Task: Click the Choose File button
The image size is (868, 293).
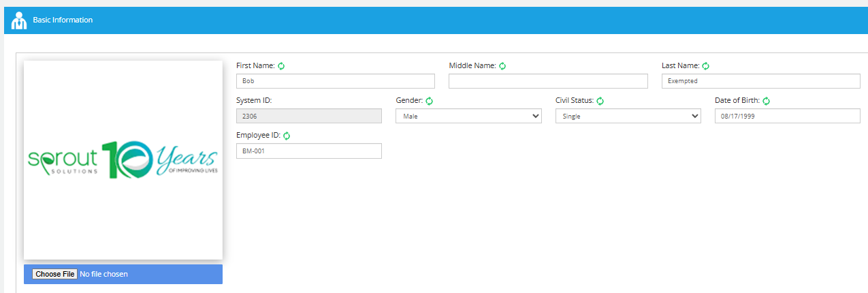Action: click(x=54, y=274)
